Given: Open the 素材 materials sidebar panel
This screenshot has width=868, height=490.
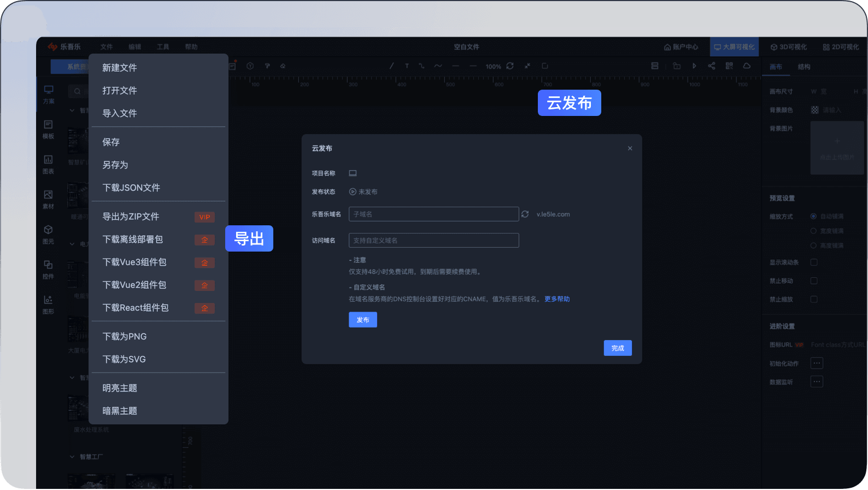Looking at the screenshot, I should (48, 199).
